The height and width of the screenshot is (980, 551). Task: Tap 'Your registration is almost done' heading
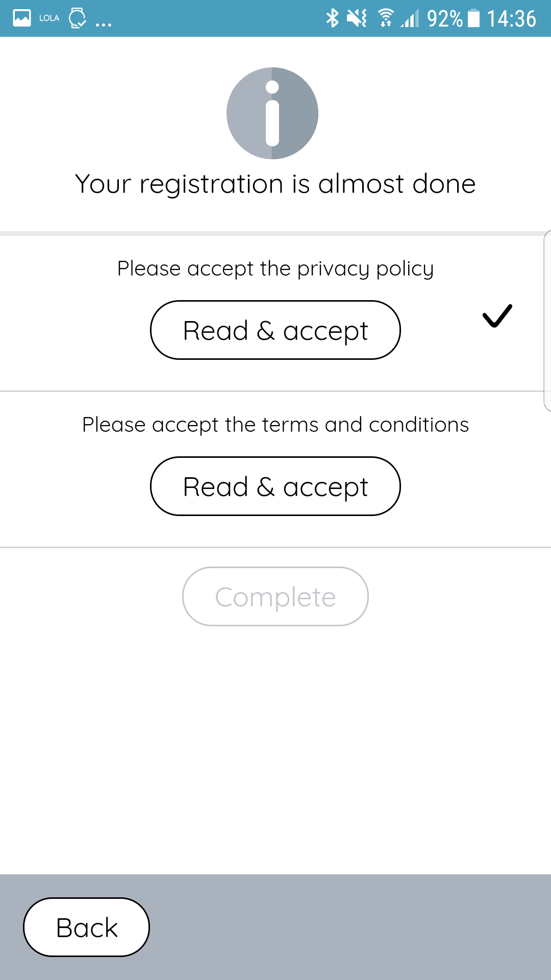pyautogui.click(x=275, y=184)
